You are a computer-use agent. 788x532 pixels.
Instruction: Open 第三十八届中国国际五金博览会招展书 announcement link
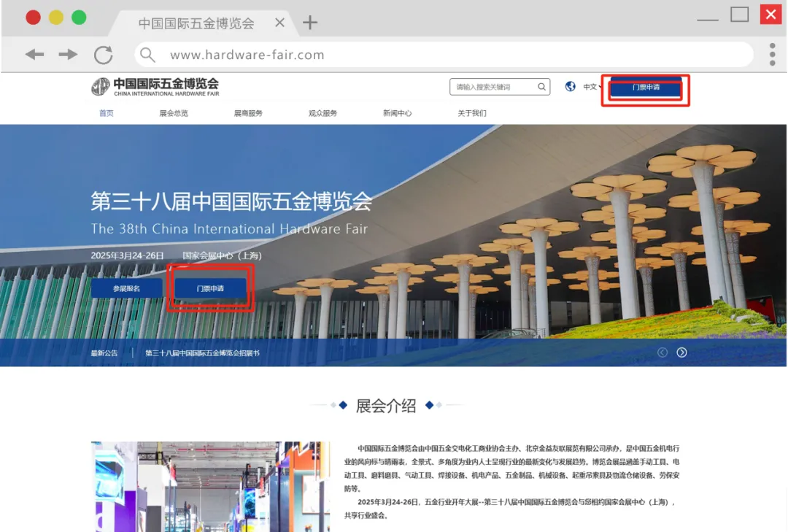coord(203,353)
